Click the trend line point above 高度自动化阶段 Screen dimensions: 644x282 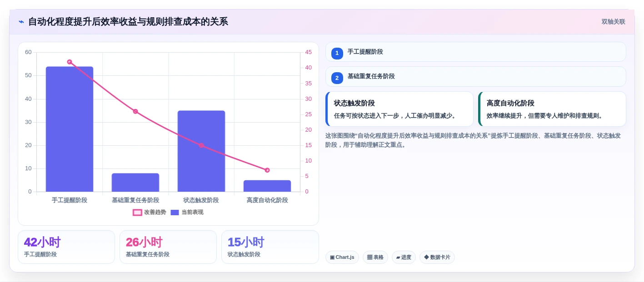click(x=267, y=170)
